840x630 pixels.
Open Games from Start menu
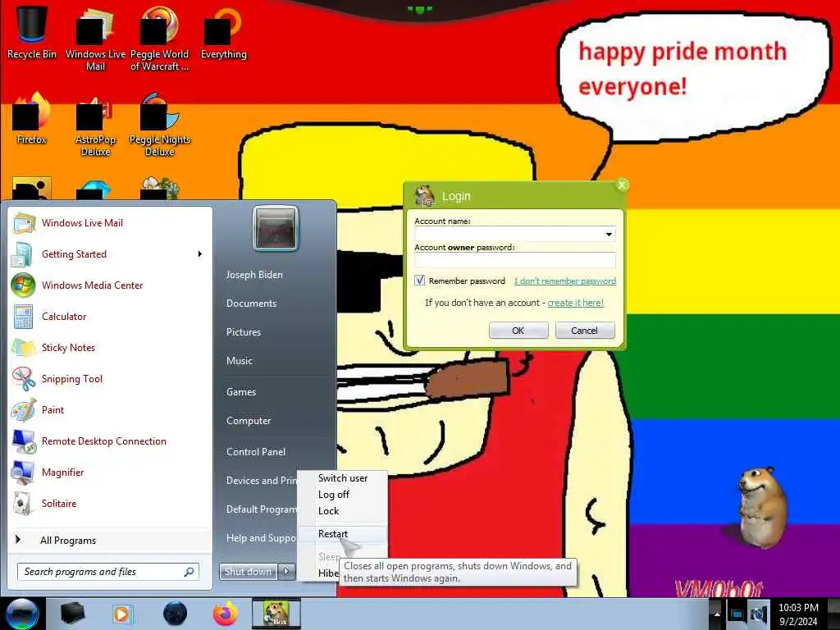[241, 392]
